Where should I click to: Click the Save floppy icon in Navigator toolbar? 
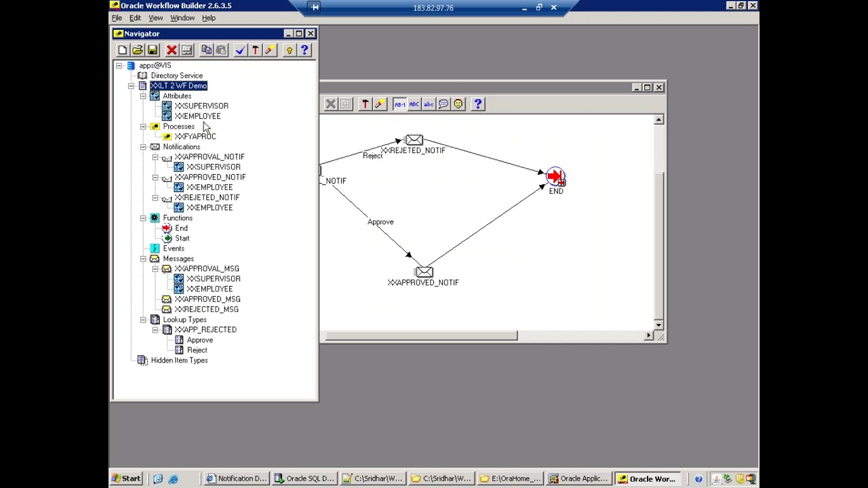pos(152,50)
